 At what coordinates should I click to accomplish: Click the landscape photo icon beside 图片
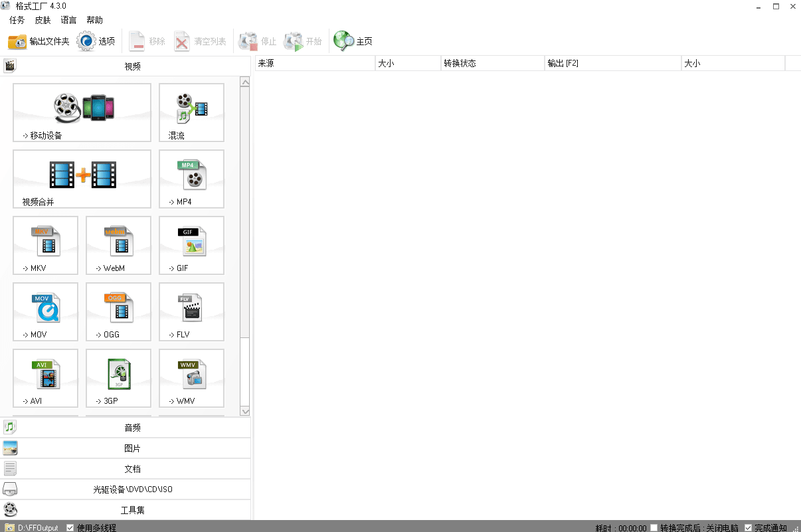10,448
